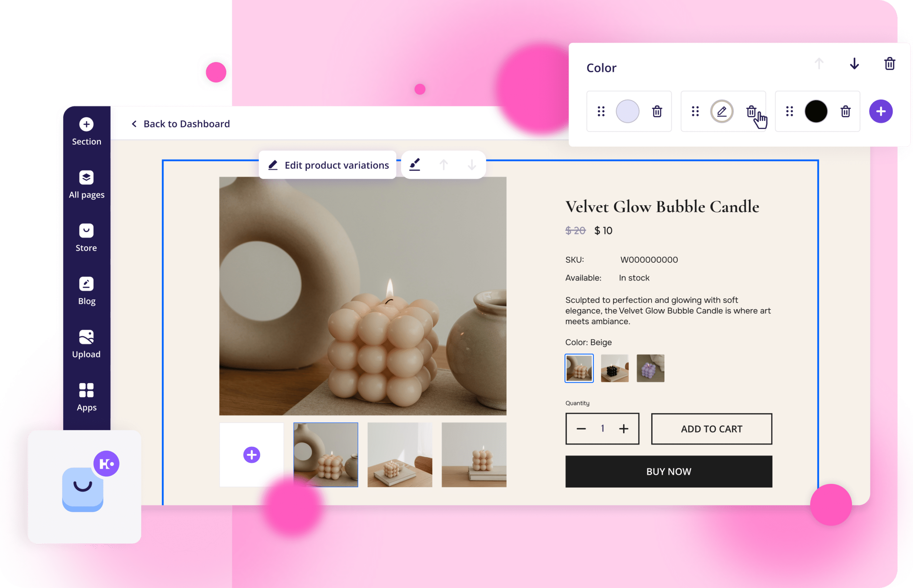Open the Upload panel in sidebar
The image size is (913, 588).
click(x=86, y=344)
